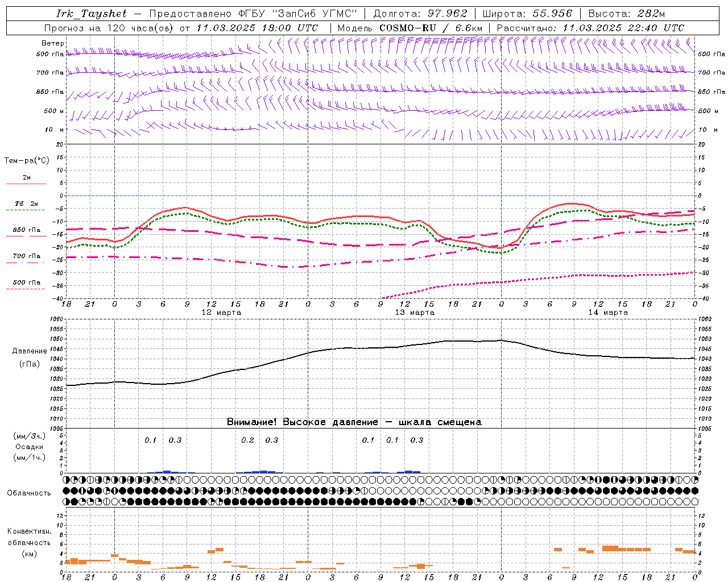Viewport: 728px width, 582px height.
Task: Click the Осадки panel label
Action: tap(30, 447)
